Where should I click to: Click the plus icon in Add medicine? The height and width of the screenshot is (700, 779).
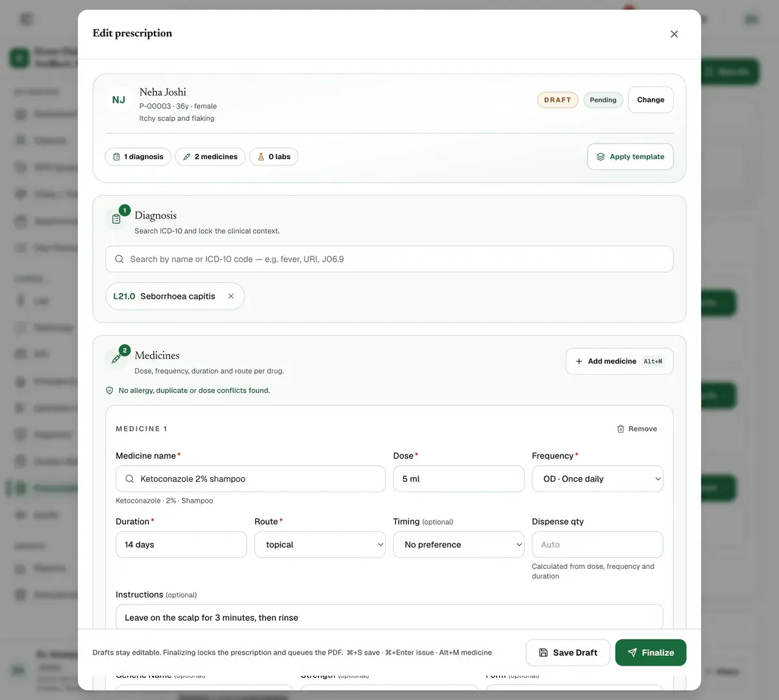pyautogui.click(x=579, y=361)
